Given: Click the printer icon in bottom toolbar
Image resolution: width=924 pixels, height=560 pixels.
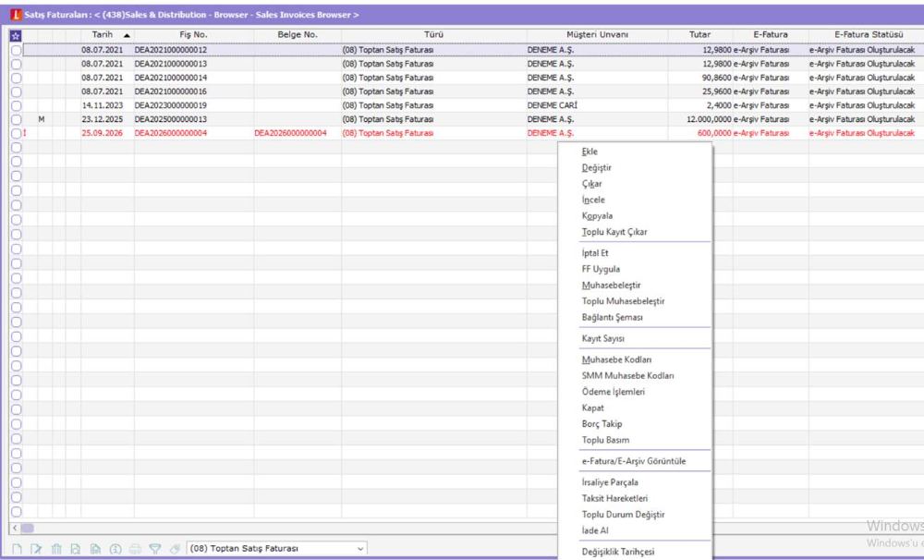Looking at the screenshot, I should 135,549.
